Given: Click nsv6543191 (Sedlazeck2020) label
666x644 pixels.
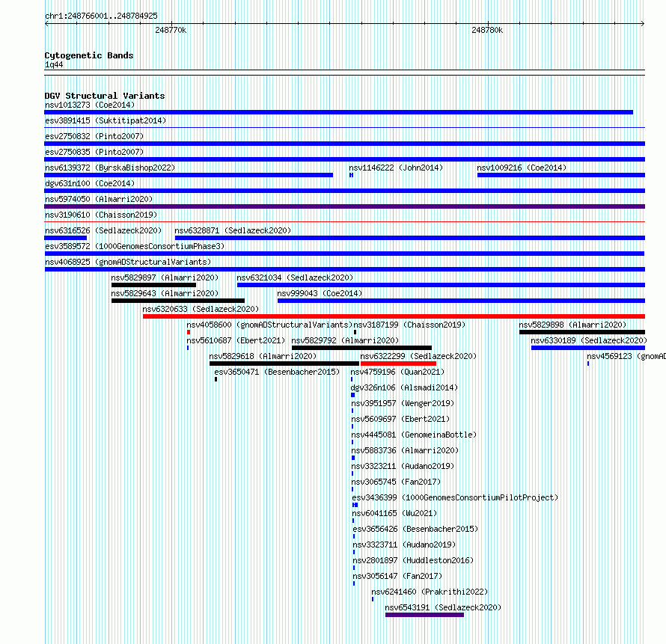Looking at the screenshot, I should 443,607.
